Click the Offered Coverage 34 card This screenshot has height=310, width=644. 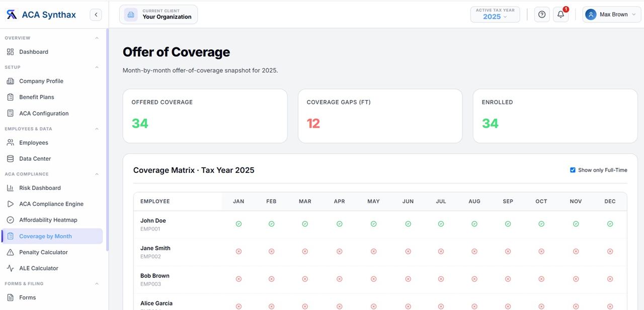click(x=205, y=116)
